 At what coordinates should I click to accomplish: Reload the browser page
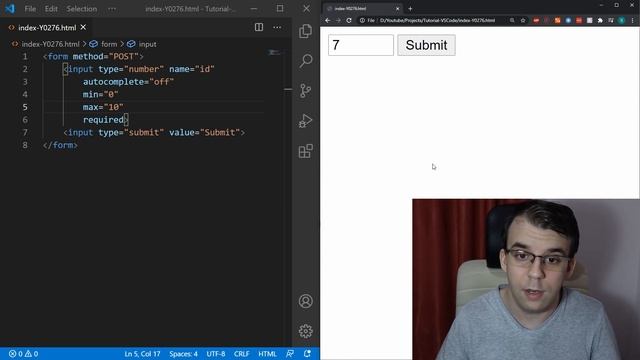tap(349, 20)
